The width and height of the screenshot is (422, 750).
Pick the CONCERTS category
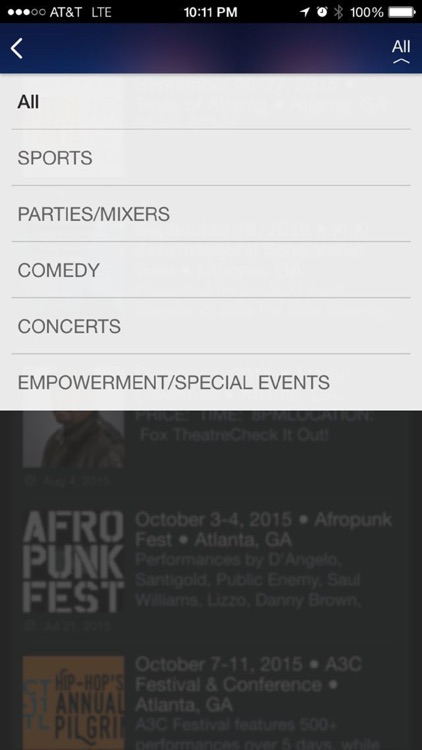pos(211,326)
